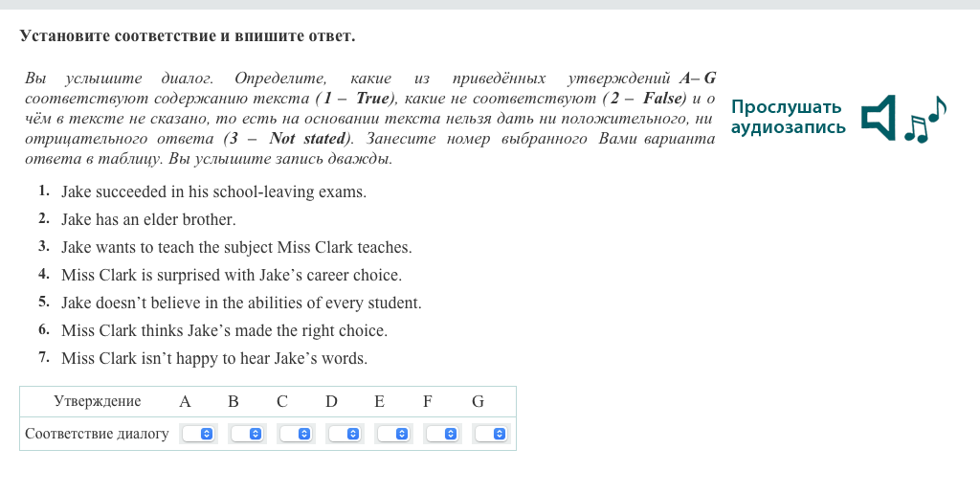
Task: Click statement 1 about school-leaving exams
Action: point(213,191)
